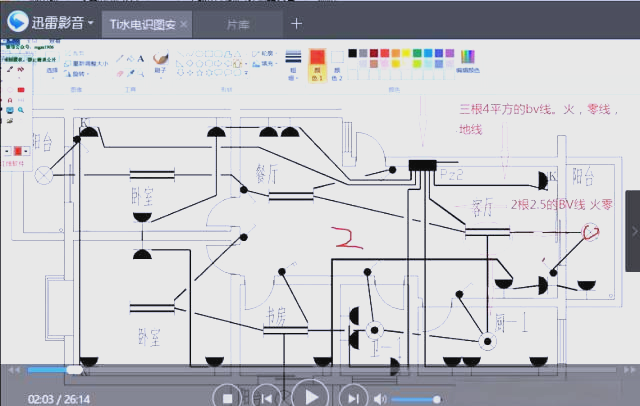Skip to the previous video
Screen dimensions: 640x406
pyautogui.click(x=268, y=398)
